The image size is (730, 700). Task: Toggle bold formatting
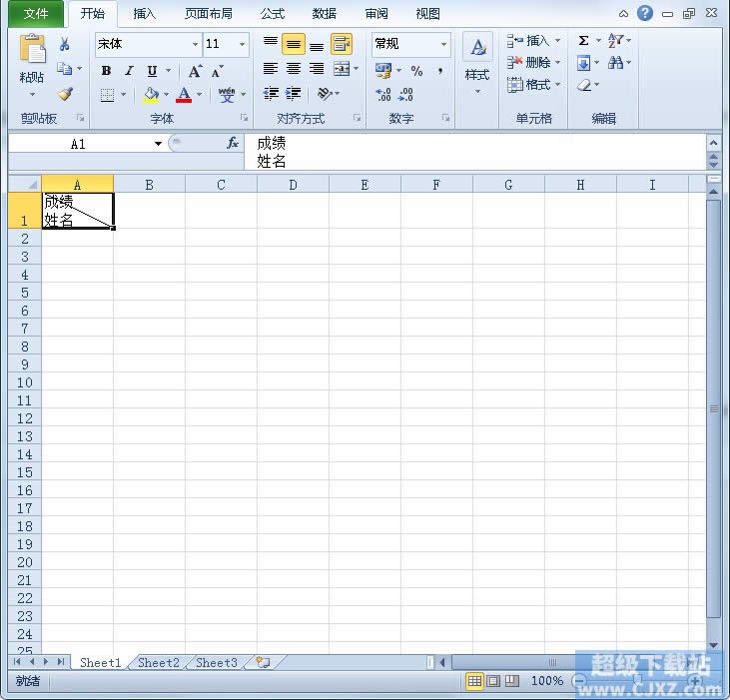(x=106, y=71)
